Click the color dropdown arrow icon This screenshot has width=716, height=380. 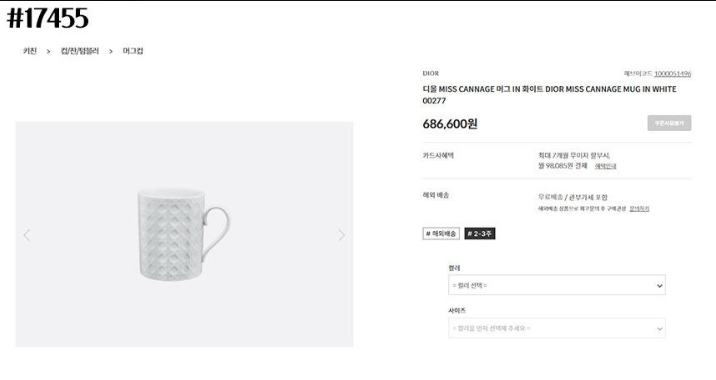[659, 286]
